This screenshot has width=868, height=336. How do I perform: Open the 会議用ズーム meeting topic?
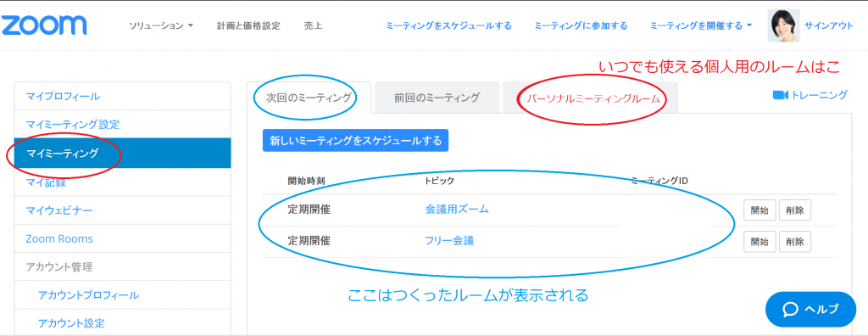(457, 209)
